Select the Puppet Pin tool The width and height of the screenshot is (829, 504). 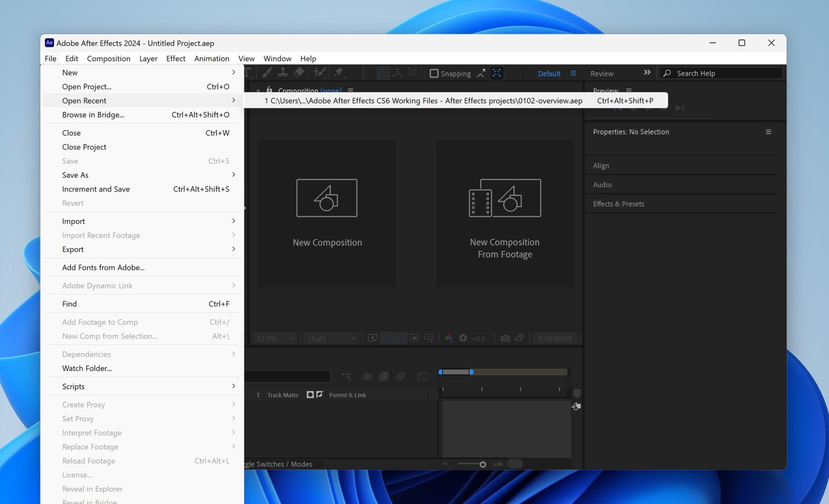click(339, 73)
